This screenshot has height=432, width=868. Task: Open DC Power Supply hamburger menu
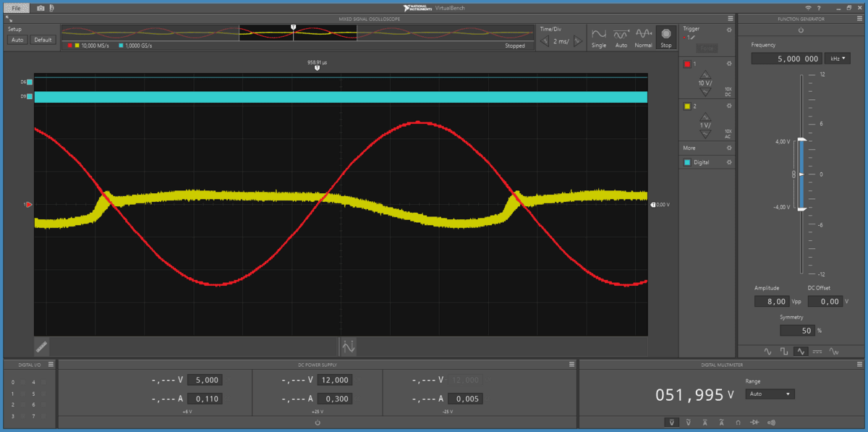tap(571, 365)
